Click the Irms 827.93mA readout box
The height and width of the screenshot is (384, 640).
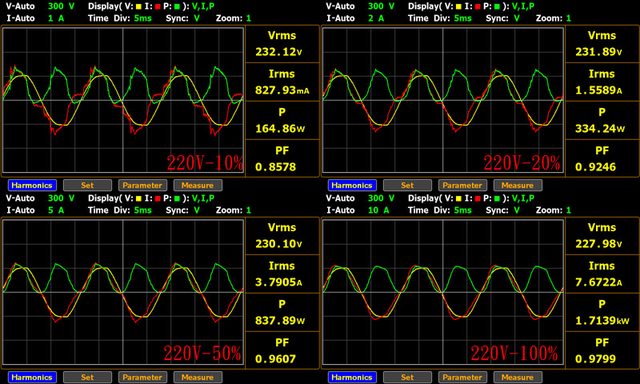[282, 82]
